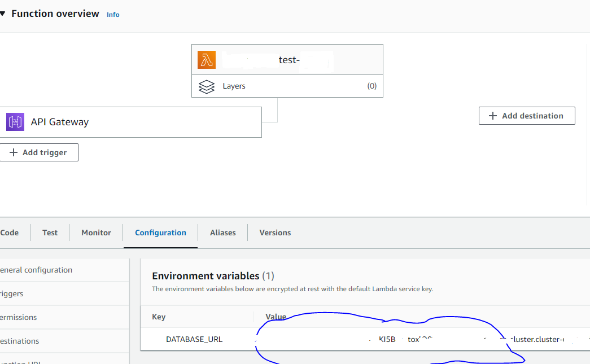Open the Test tab

[50, 232]
